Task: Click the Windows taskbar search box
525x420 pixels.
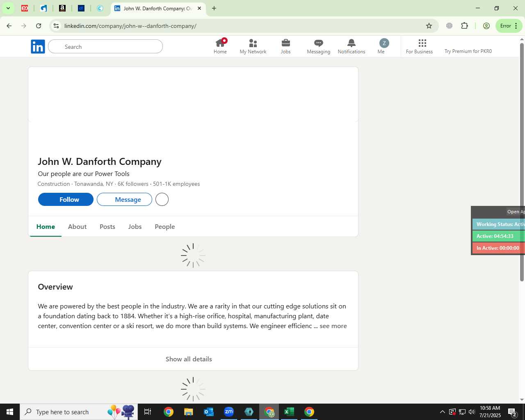Action: tap(79, 412)
